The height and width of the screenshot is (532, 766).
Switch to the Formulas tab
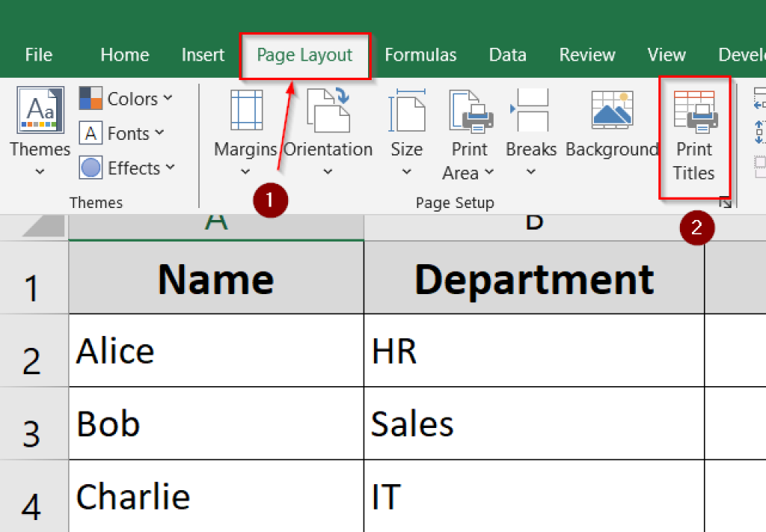(x=420, y=54)
